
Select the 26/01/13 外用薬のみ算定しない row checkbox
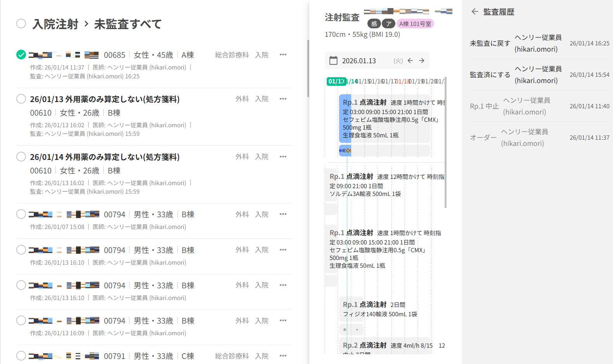[21, 99]
